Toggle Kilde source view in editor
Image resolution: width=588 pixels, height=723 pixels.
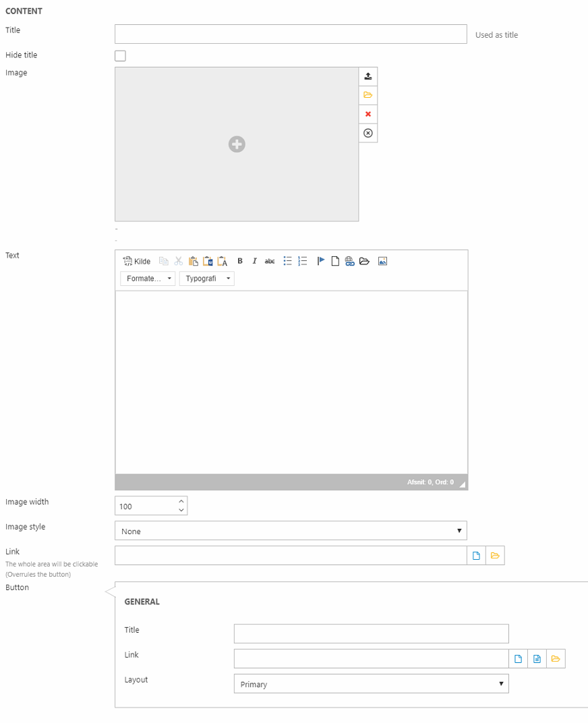pyautogui.click(x=136, y=261)
